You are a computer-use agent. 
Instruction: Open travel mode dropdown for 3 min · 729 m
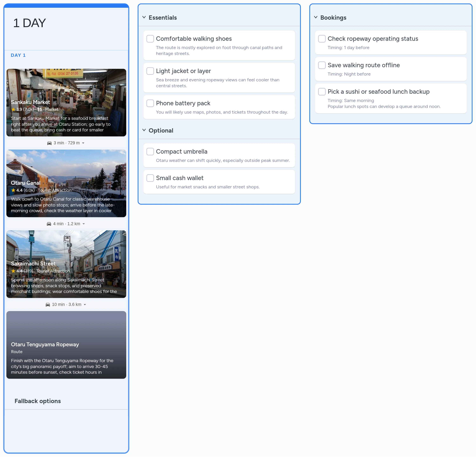click(x=83, y=143)
